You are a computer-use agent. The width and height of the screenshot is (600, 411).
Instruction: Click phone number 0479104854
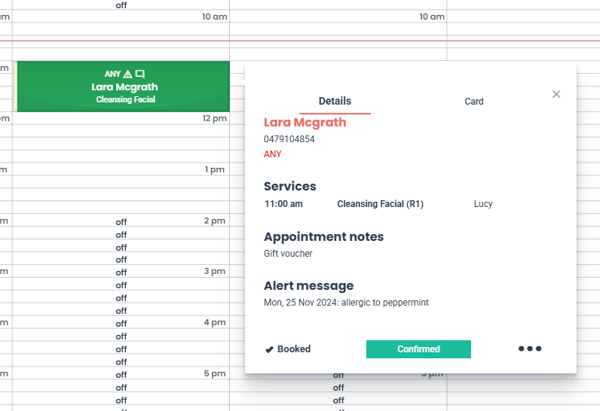(x=289, y=139)
